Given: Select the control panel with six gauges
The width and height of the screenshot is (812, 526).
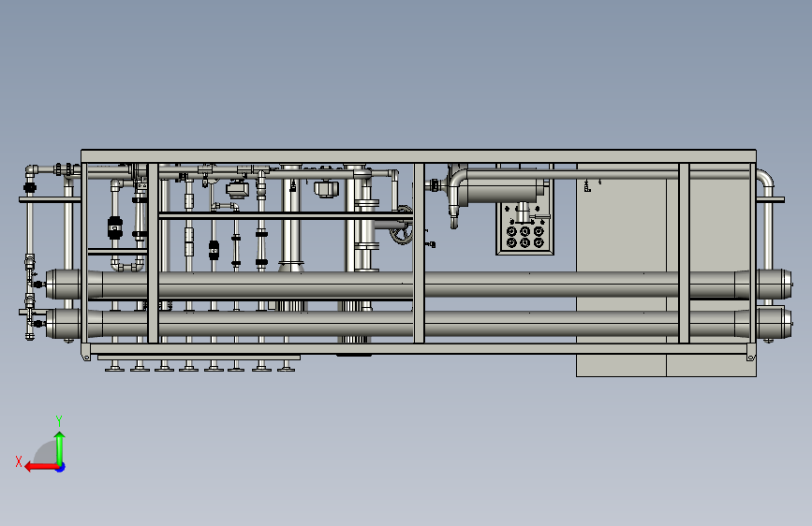Looking at the screenshot, I should point(525,227).
